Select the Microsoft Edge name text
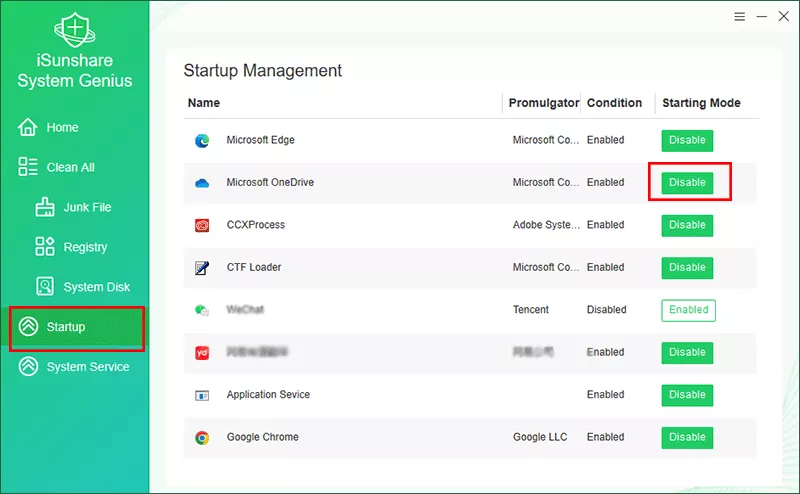This screenshot has height=494, width=800. (260, 140)
